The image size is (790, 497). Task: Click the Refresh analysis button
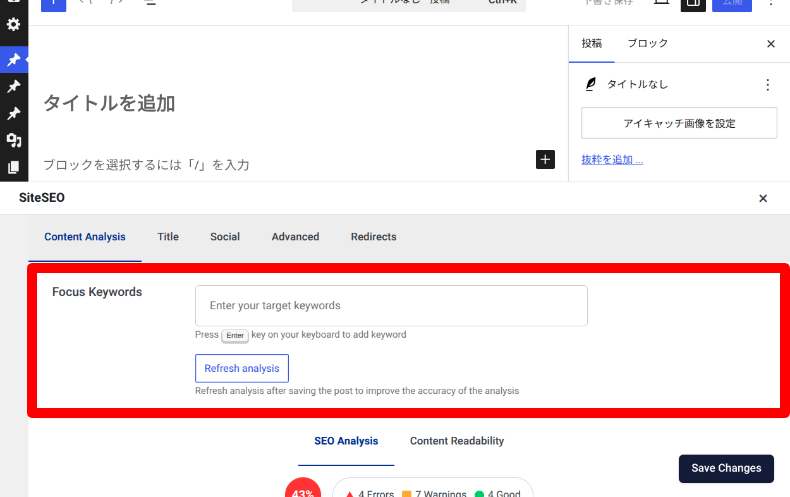coord(242,368)
